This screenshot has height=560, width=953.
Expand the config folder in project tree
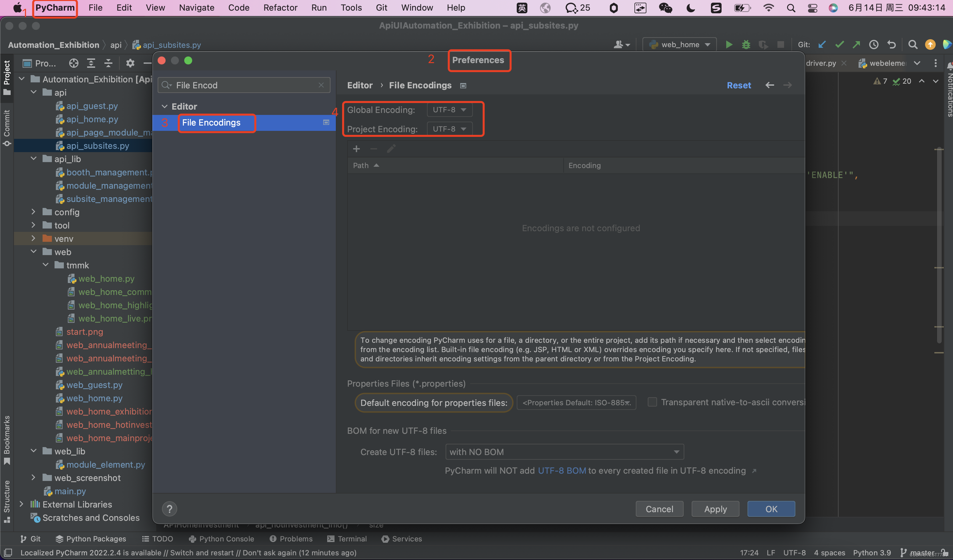33,212
